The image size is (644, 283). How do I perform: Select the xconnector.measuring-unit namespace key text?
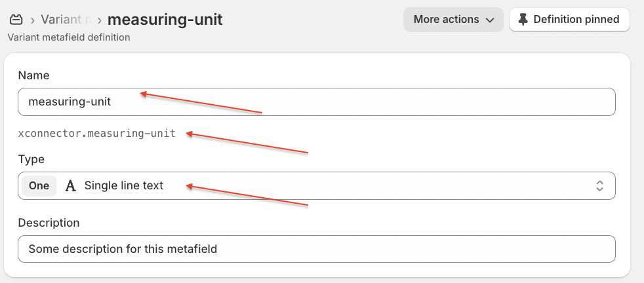(97, 134)
